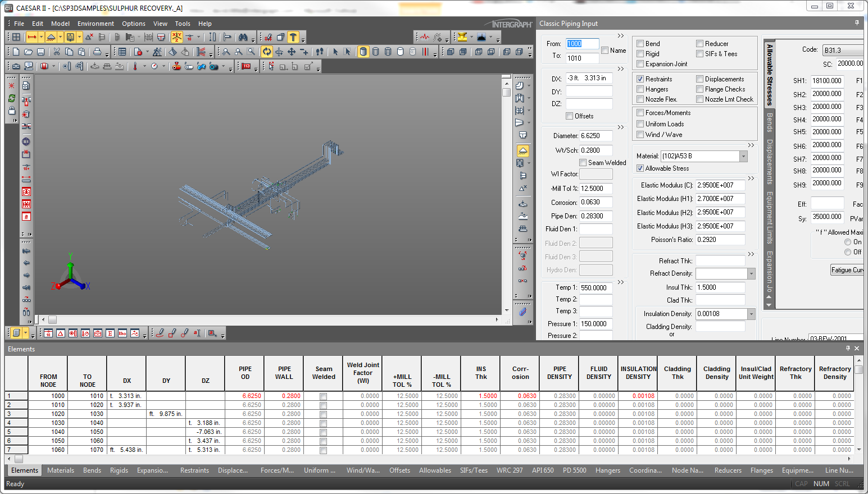The image size is (868, 494).
Task: Enable the Forces/Moments checkbox
Action: [640, 113]
